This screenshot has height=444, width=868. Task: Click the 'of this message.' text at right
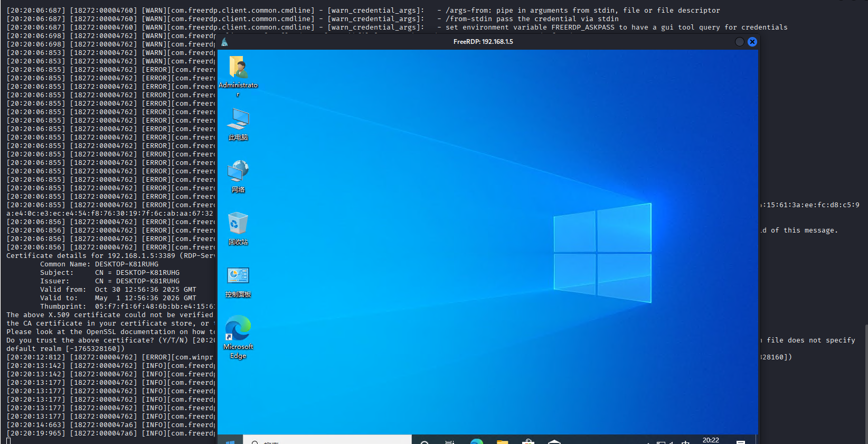804,230
